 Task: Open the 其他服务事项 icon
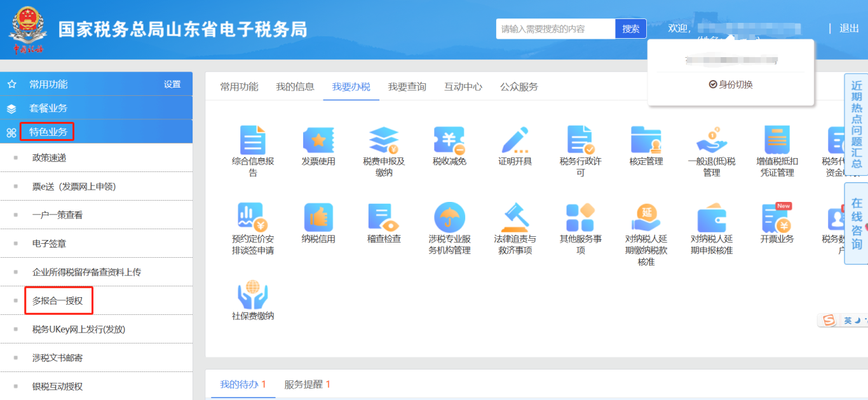click(581, 218)
